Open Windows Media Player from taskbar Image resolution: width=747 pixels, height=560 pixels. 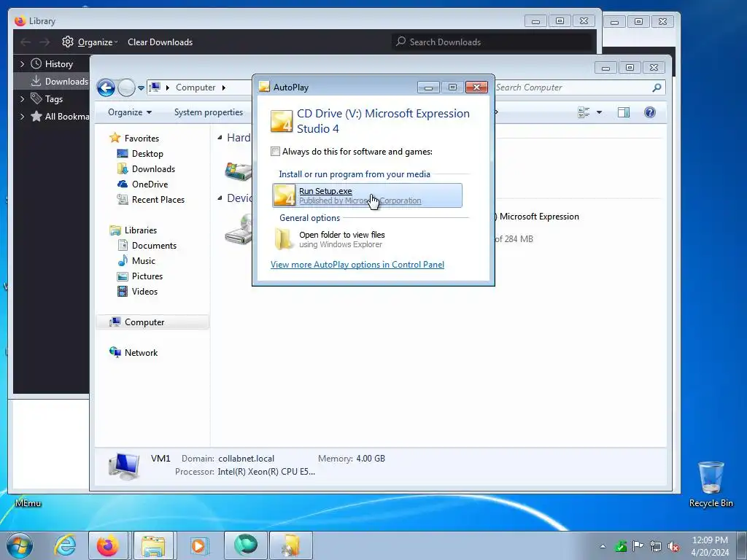click(x=198, y=545)
